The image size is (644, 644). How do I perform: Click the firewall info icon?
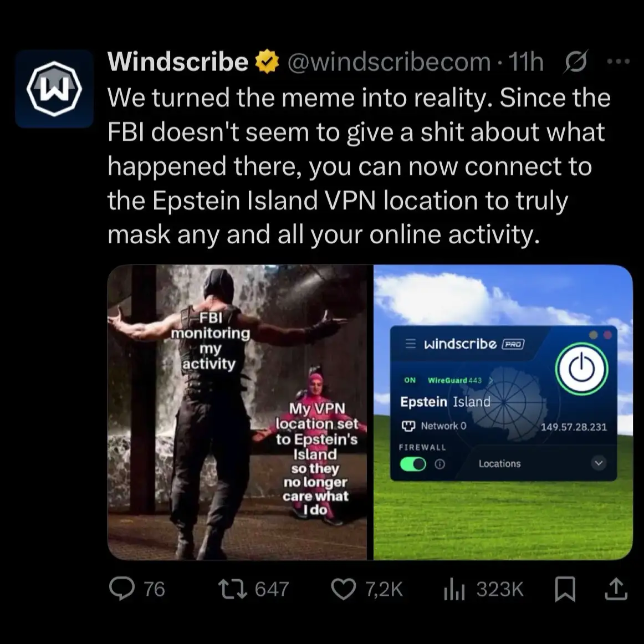(440, 464)
